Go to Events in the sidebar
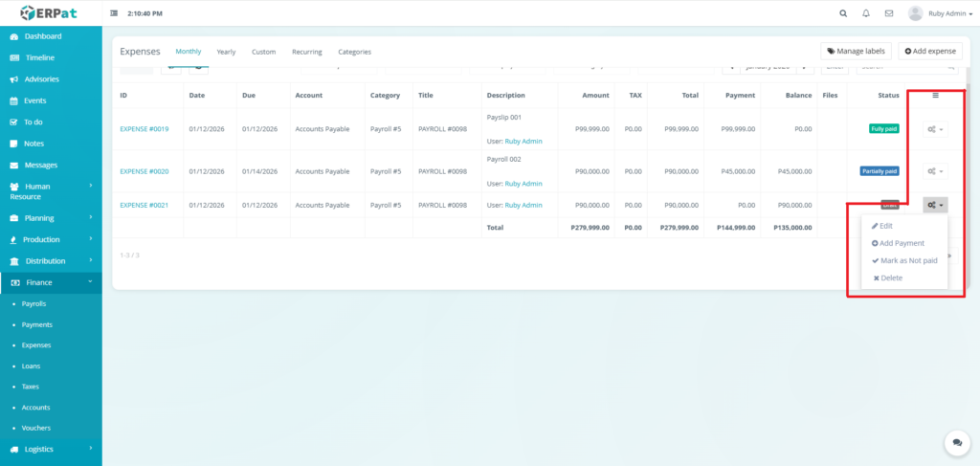The width and height of the screenshot is (980, 466). click(34, 100)
